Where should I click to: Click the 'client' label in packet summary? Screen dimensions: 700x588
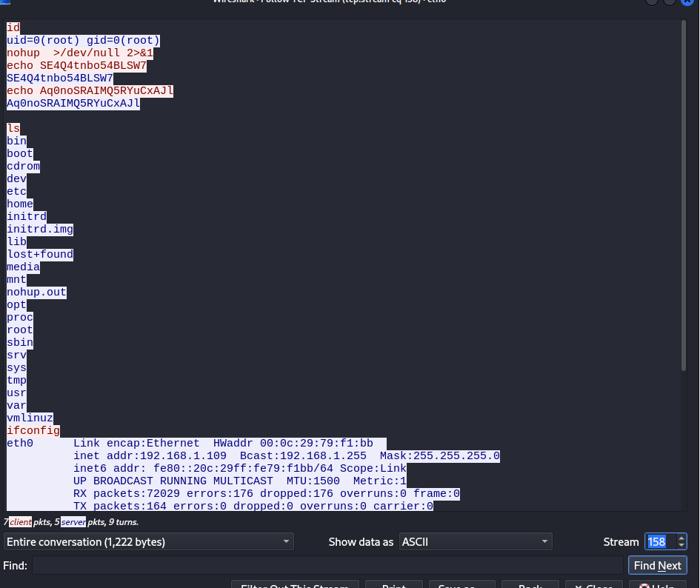(21, 522)
